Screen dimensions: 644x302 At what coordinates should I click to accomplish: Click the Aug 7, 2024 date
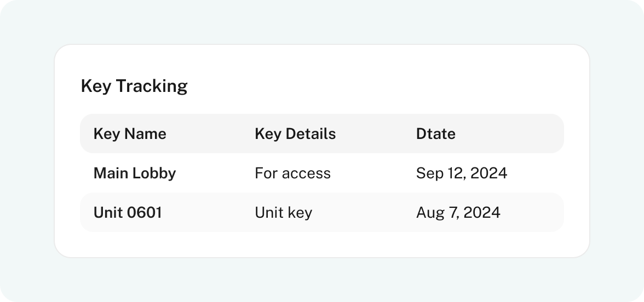tap(458, 212)
